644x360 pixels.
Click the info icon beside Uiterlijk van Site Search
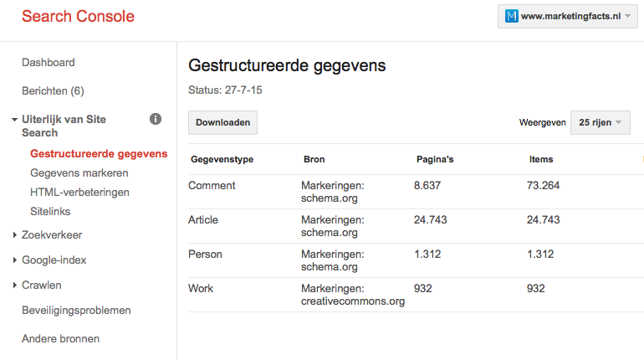pos(156,120)
